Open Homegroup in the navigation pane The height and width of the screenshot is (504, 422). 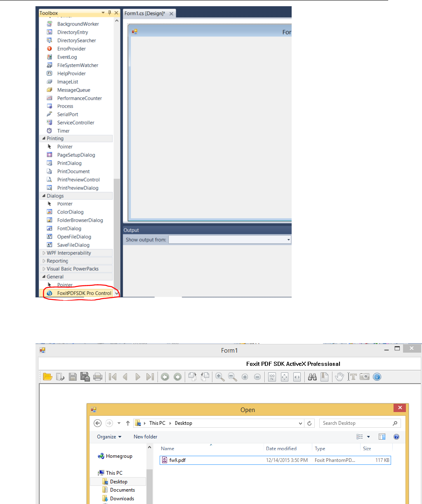point(115,457)
